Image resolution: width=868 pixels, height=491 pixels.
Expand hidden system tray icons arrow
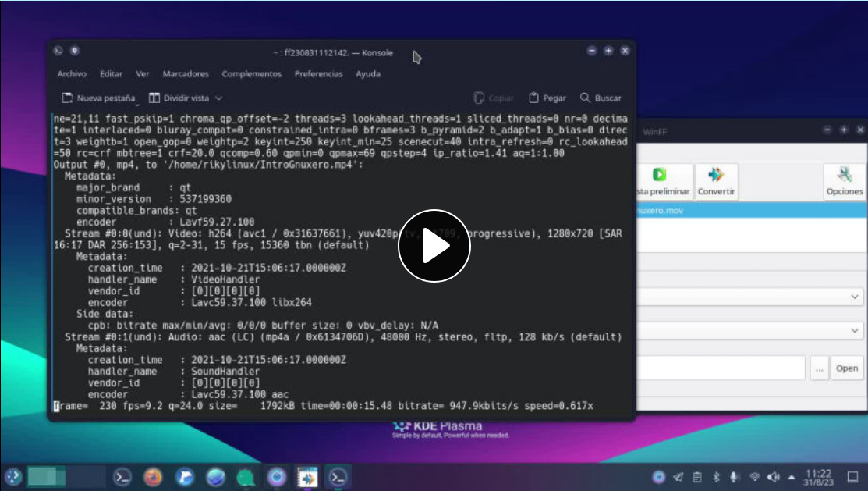[x=792, y=477]
